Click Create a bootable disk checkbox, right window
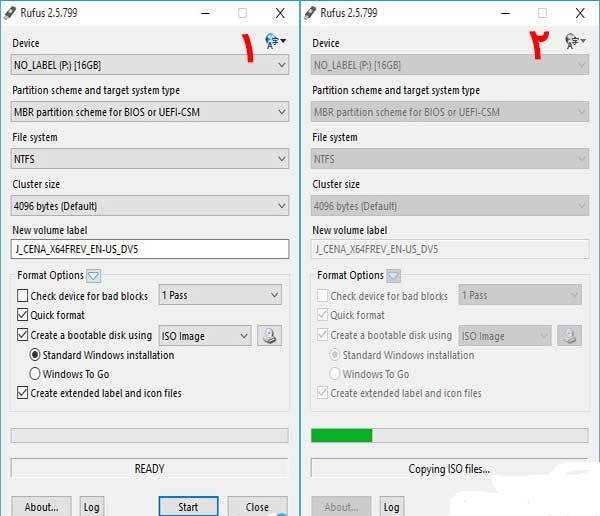The width and height of the screenshot is (600, 516). (x=323, y=335)
